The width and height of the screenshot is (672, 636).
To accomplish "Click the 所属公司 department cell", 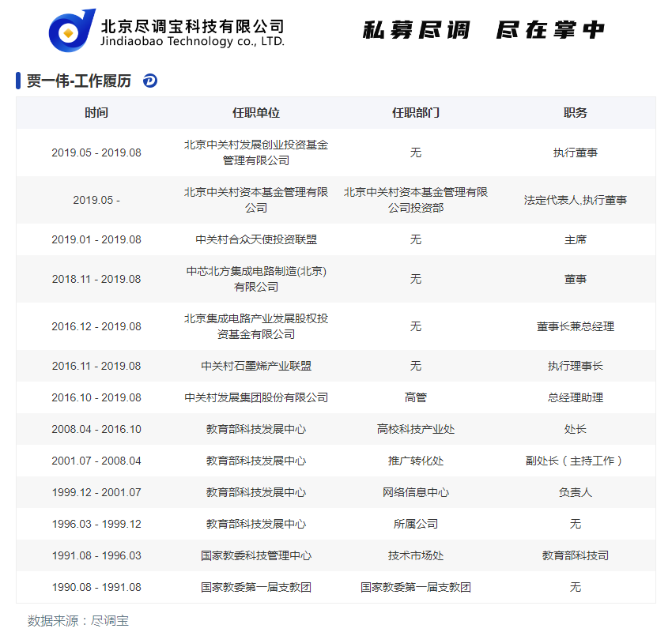I will [416, 524].
